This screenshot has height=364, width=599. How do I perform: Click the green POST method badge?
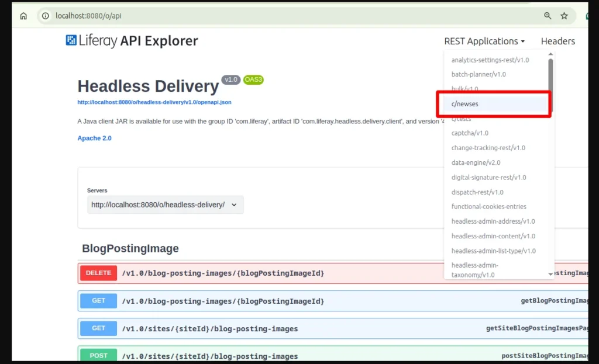pyautogui.click(x=98, y=355)
